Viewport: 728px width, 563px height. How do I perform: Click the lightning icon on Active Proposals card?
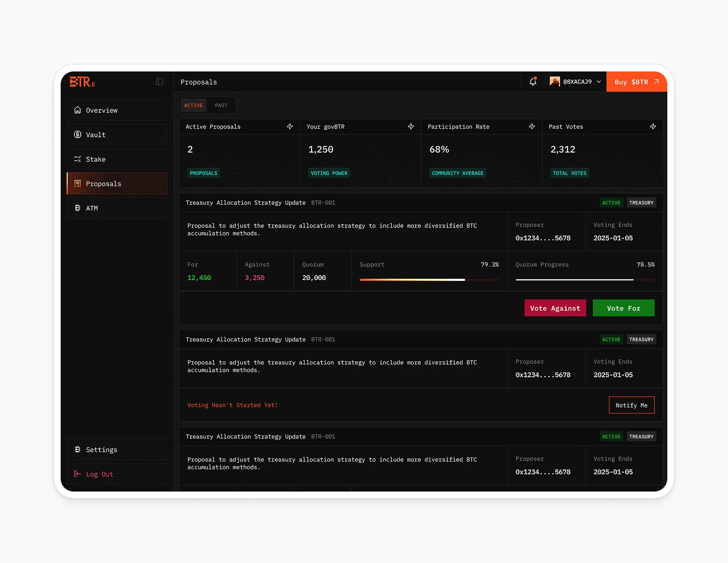(290, 126)
